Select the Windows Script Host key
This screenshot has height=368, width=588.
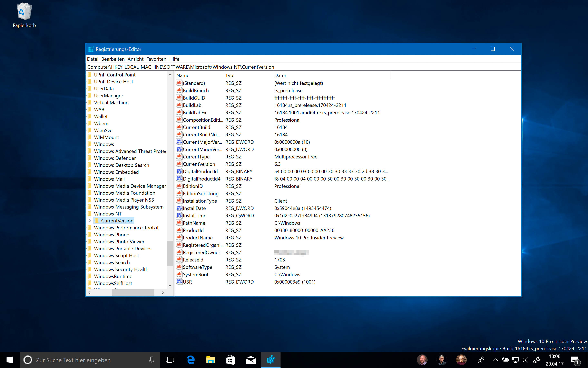(116, 255)
